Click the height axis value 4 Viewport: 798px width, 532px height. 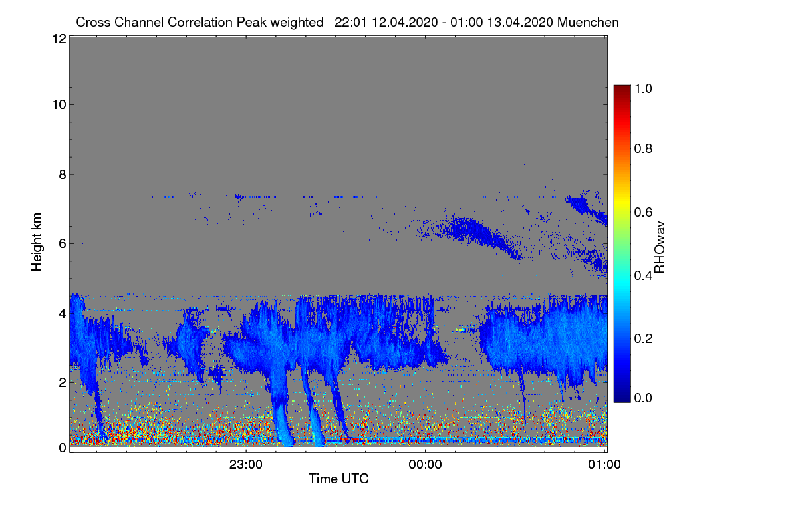(61, 313)
